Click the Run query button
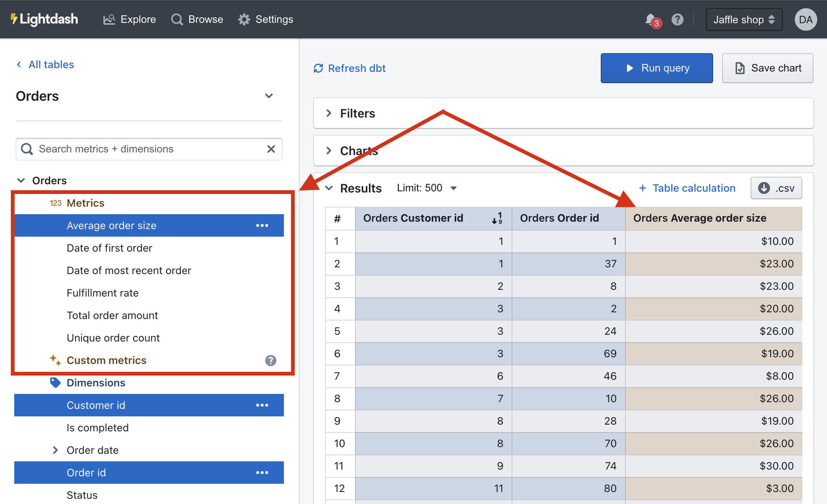This screenshot has height=504, width=827. click(x=657, y=68)
